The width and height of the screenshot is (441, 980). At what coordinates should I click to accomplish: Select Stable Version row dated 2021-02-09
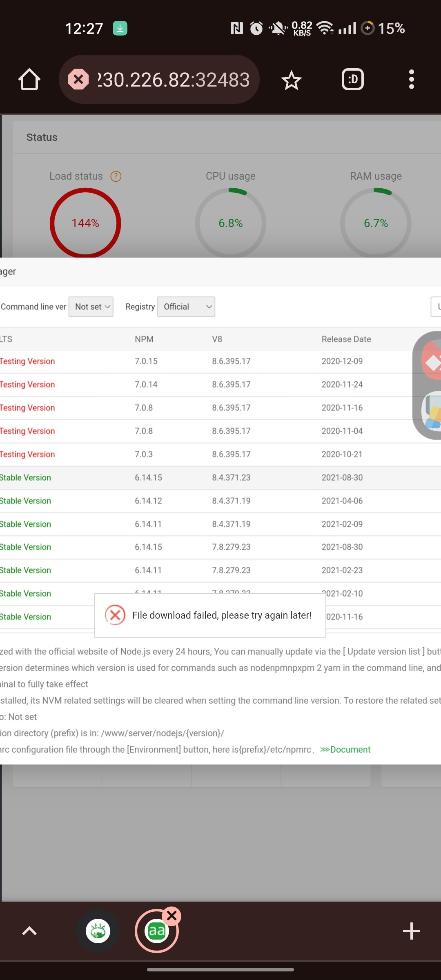[x=220, y=524]
